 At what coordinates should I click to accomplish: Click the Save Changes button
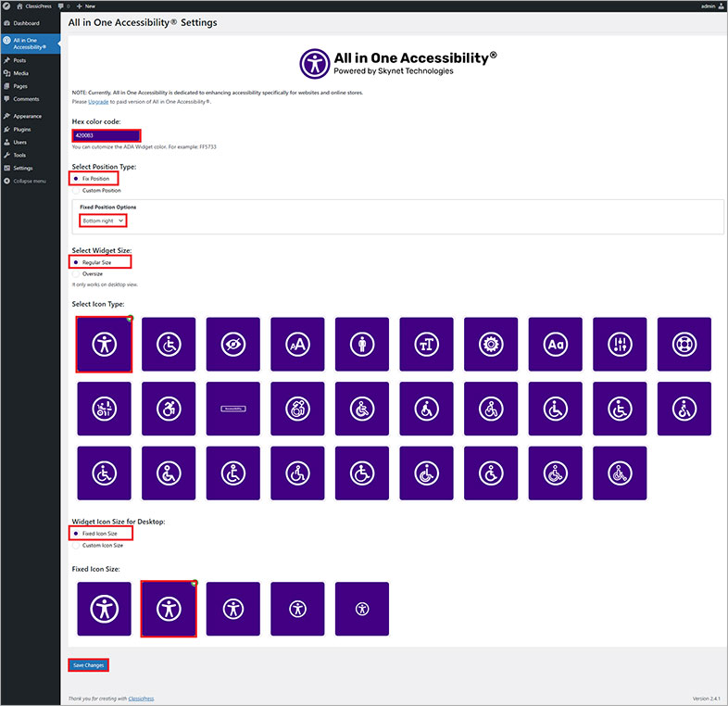pos(88,665)
